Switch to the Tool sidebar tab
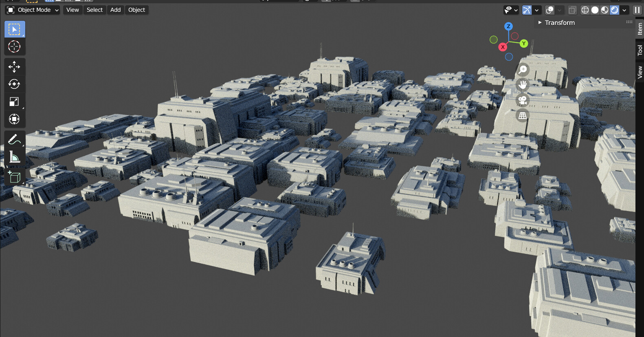This screenshot has height=337, width=644. [x=640, y=50]
